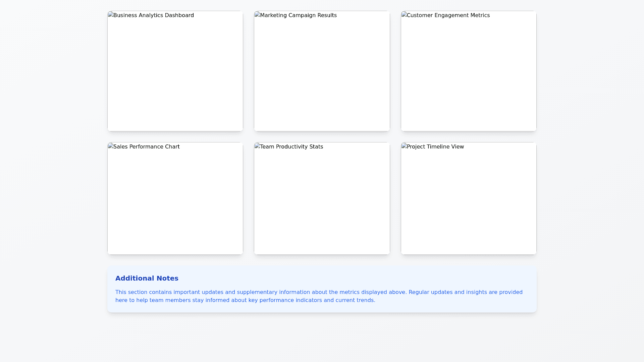
Task: Open the Customer Engagement Metrics card body
Action: point(469,74)
